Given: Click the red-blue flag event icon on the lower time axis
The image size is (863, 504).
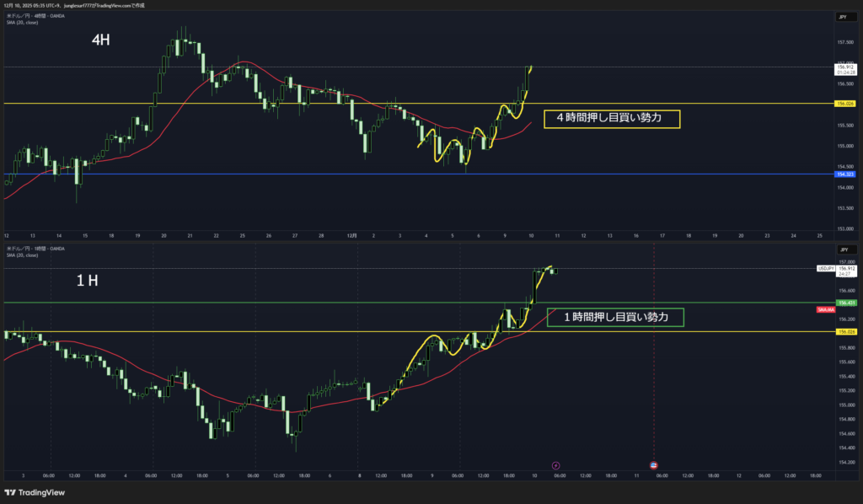Looking at the screenshot, I should [654, 464].
